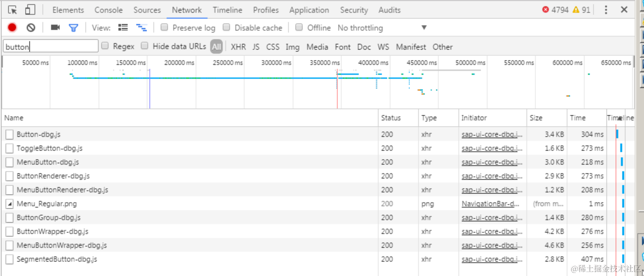This screenshot has height=276, width=644.
Task: Sort by the Status column header
Action: (398, 118)
